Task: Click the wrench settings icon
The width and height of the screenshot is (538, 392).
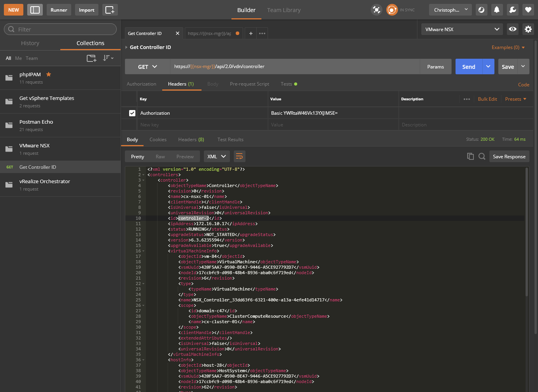Action: pos(513,10)
